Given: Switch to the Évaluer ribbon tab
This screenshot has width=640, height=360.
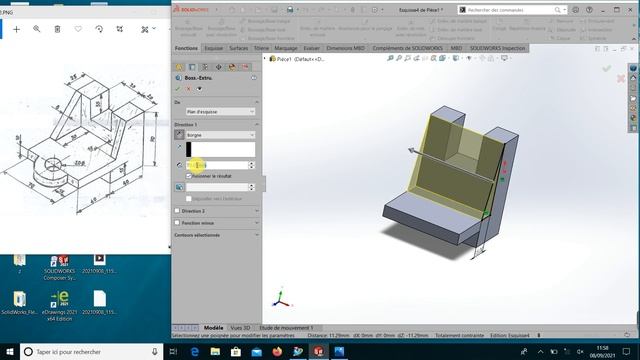Looking at the screenshot, I should [x=312, y=48].
